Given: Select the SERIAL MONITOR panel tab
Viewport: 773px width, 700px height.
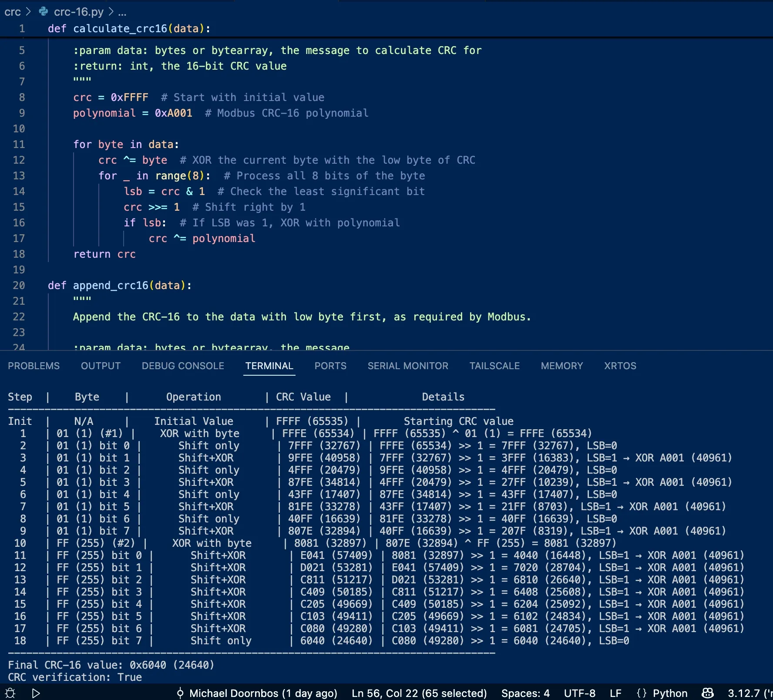Looking at the screenshot, I should [x=408, y=366].
